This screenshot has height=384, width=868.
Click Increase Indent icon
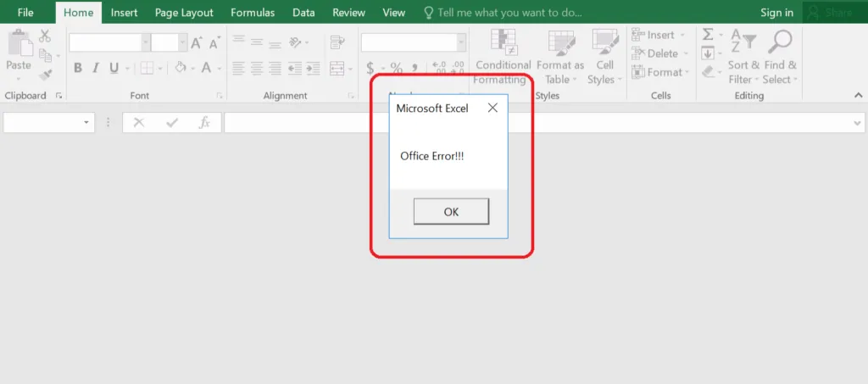[x=314, y=68]
